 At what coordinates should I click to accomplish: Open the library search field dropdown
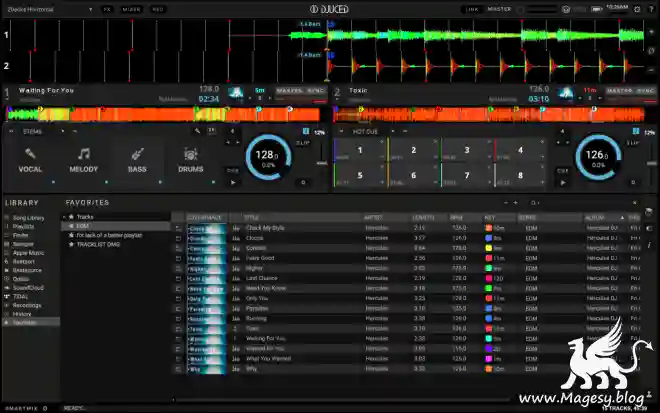[x=534, y=203]
